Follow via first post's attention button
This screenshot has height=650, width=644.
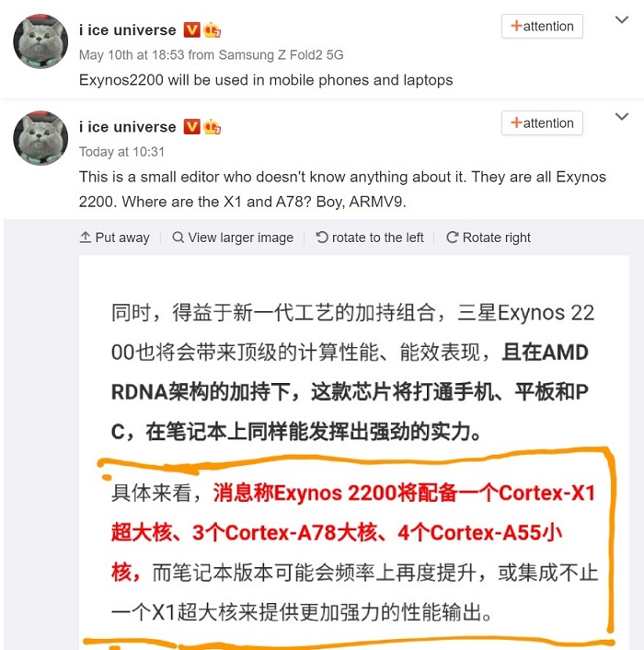(542, 26)
